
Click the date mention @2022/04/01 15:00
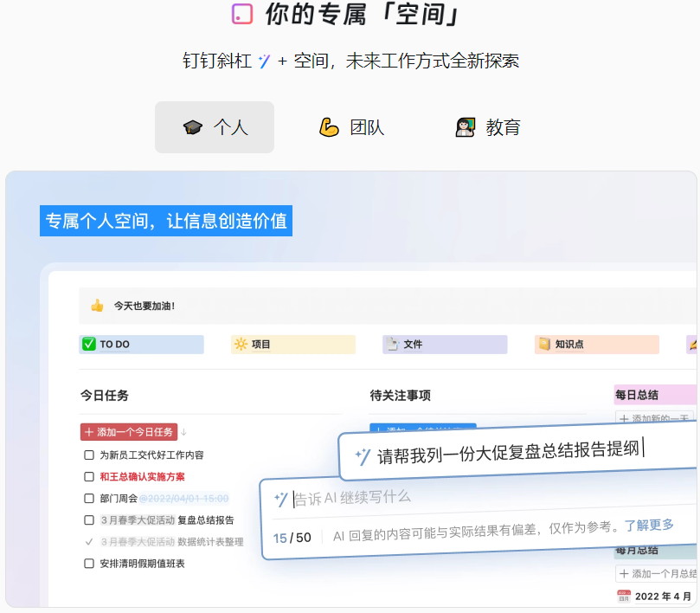click(x=184, y=498)
